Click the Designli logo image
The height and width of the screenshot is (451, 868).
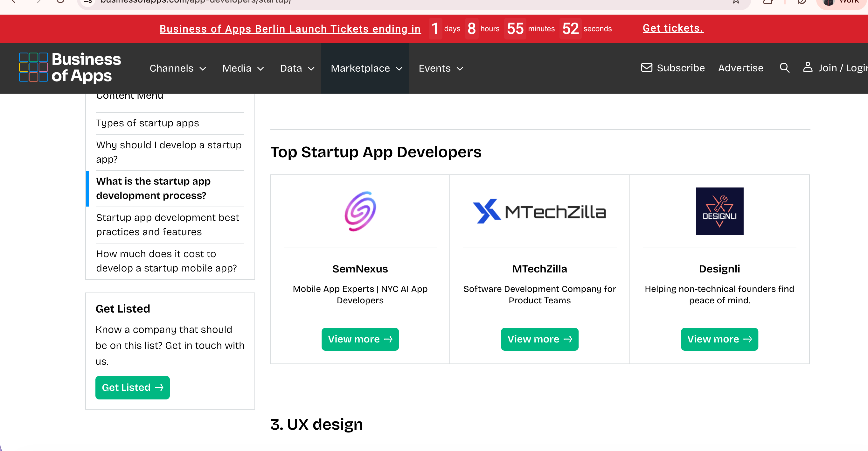coord(719,211)
